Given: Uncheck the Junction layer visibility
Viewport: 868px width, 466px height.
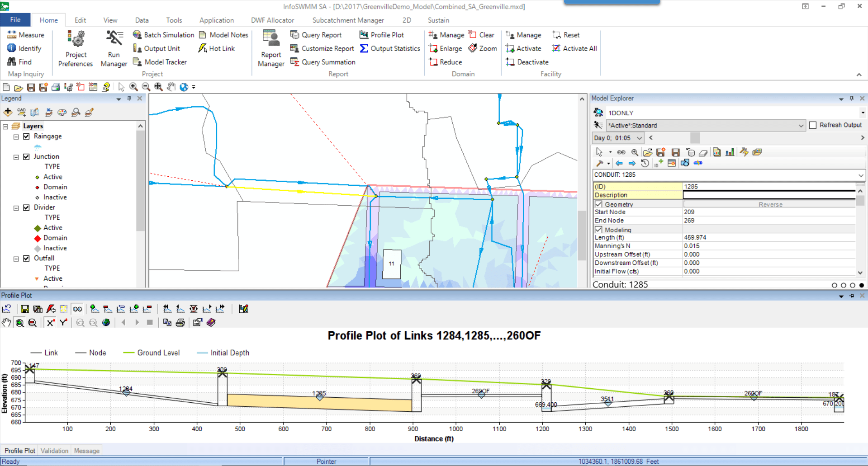Looking at the screenshot, I should (26, 156).
